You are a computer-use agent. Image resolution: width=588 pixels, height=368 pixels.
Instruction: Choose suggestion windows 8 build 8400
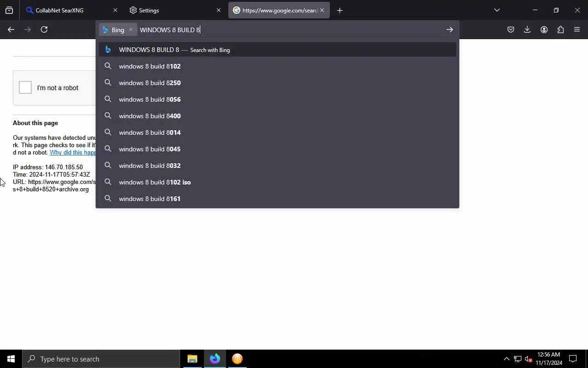[x=277, y=116]
